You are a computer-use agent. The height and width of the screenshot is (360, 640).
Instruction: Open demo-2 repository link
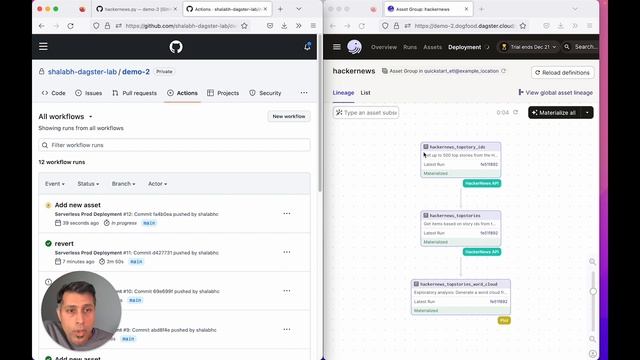[136, 71]
